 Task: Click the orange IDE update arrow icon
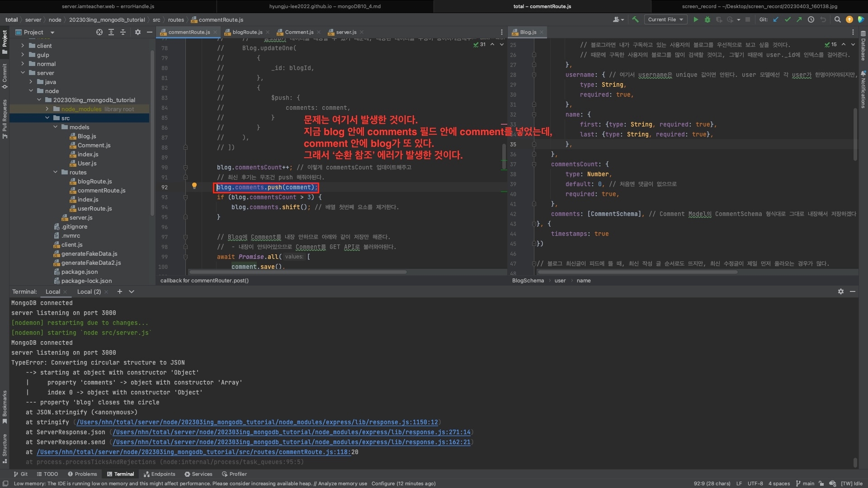(x=849, y=19)
